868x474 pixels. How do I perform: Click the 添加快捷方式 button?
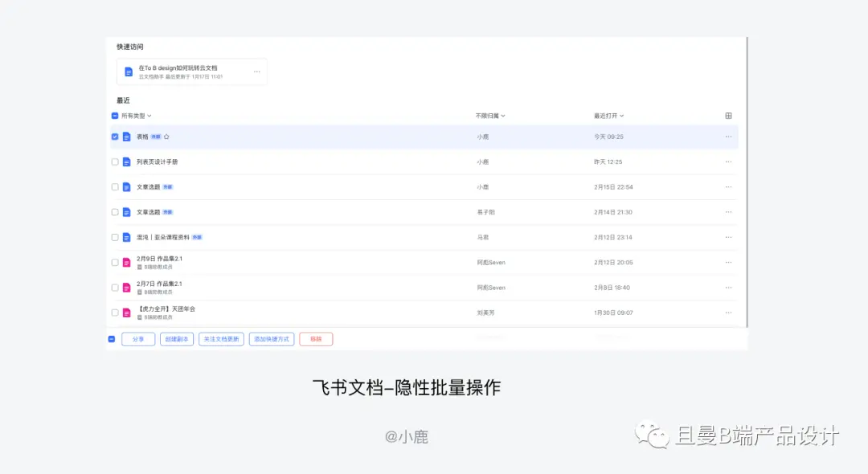point(272,339)
